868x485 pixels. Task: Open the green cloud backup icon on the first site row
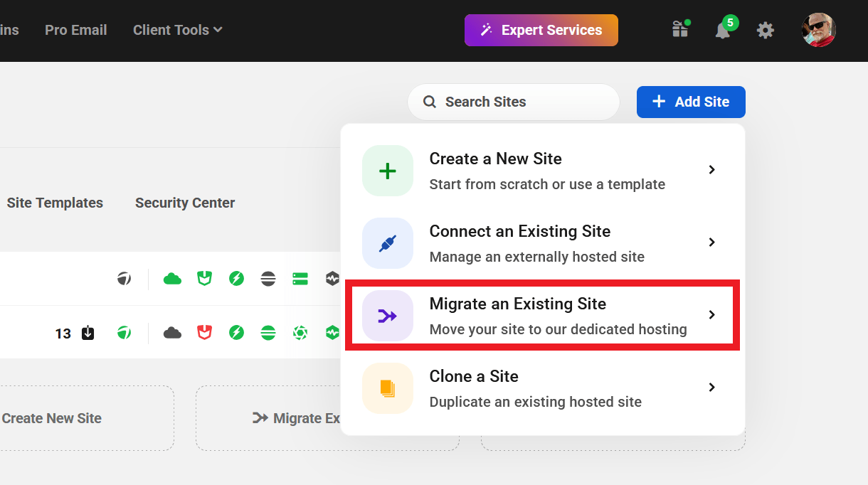point(171,278)
